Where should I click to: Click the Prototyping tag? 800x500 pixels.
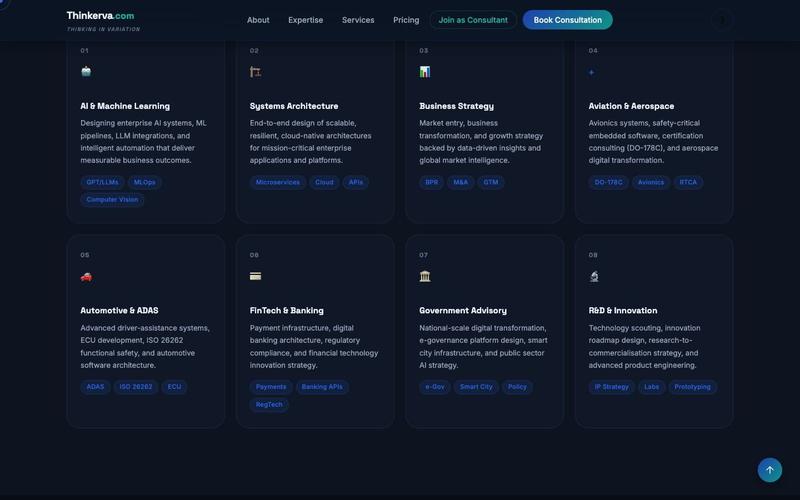692,387
